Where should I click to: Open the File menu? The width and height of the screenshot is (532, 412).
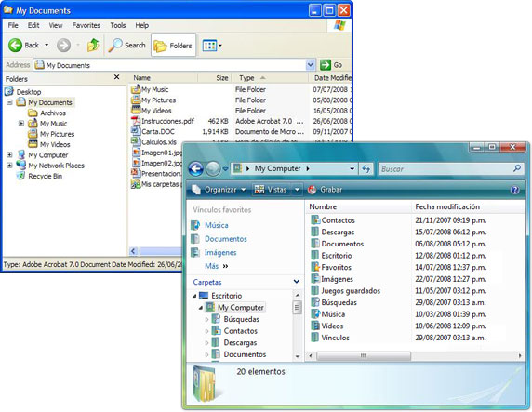click(x=13, y=25)
